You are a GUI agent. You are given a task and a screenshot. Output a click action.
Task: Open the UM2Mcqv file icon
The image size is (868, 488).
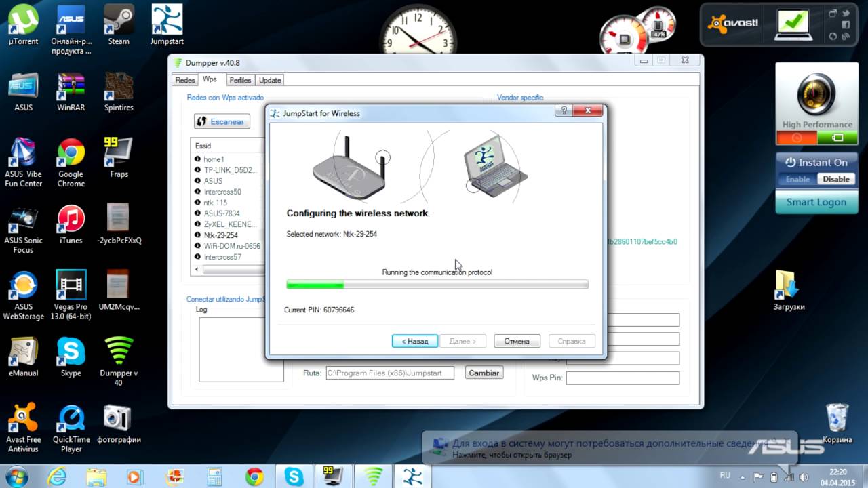tap(119, 291)
